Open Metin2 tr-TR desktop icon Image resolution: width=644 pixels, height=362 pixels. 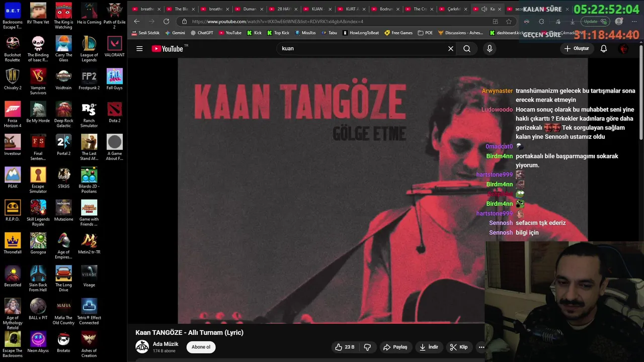(89, 243)
